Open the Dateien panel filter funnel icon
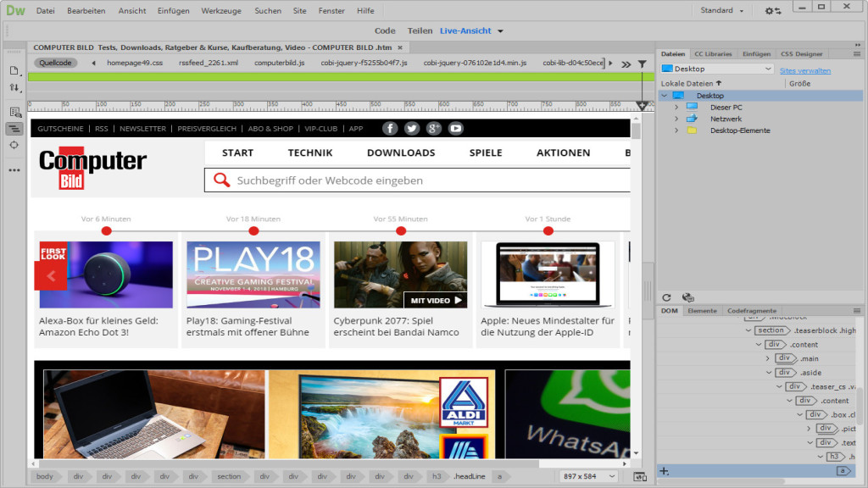 tap(643, 64)
